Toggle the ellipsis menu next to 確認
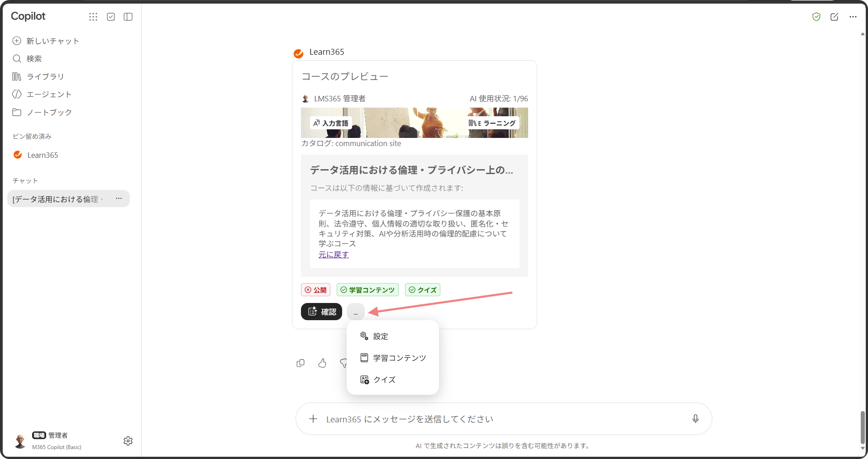 coord(356,312)
